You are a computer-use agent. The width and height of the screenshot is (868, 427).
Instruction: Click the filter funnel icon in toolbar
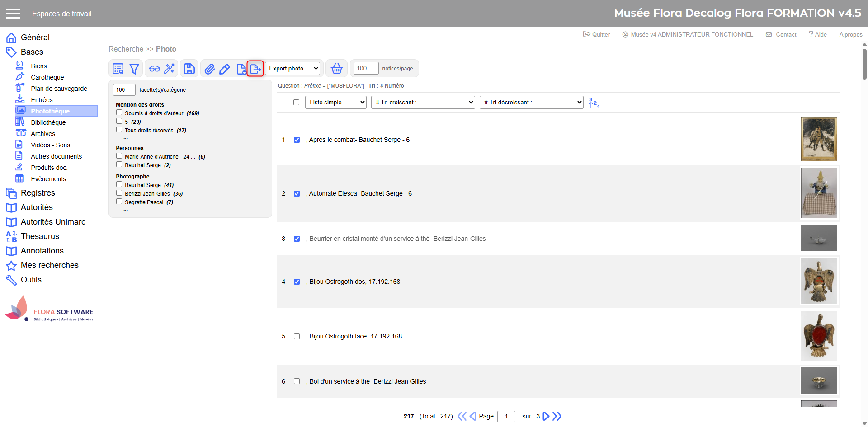point(134,69)
